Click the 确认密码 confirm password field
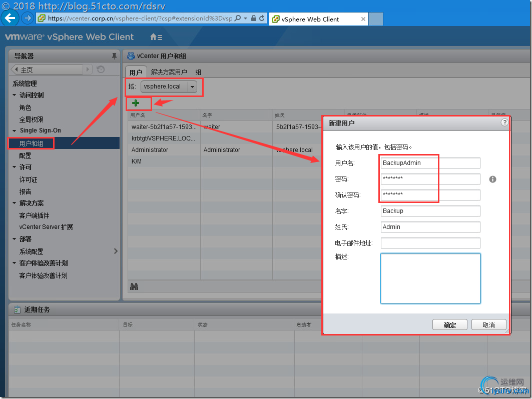 tap(430, 194)
